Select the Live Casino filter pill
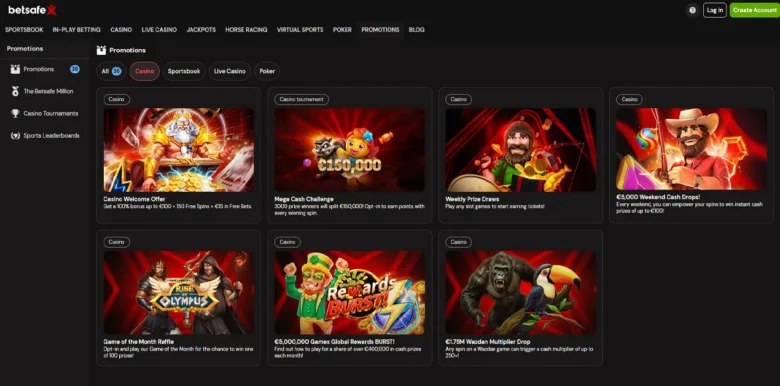 230,71
